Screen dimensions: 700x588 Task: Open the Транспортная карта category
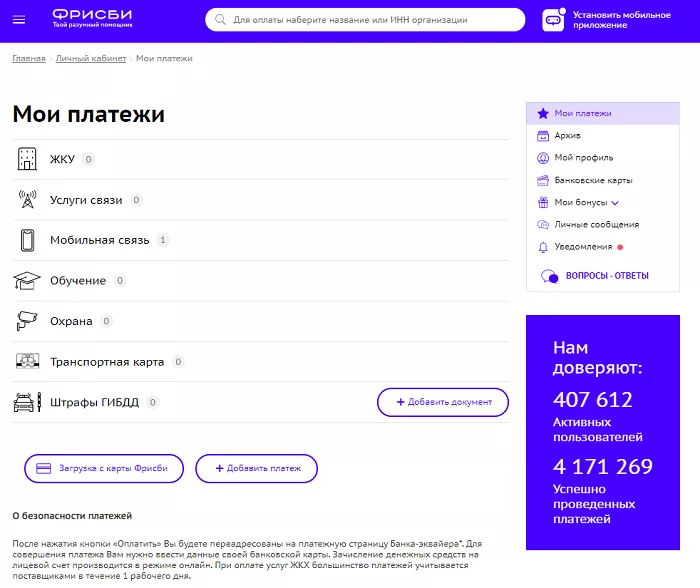coord(261,362)
